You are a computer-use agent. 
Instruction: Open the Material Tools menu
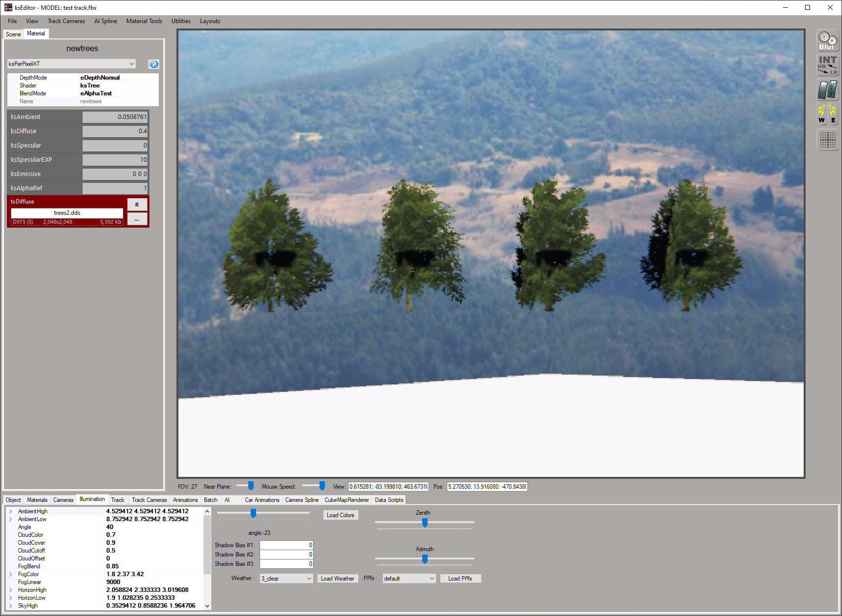tap(144, 21)
